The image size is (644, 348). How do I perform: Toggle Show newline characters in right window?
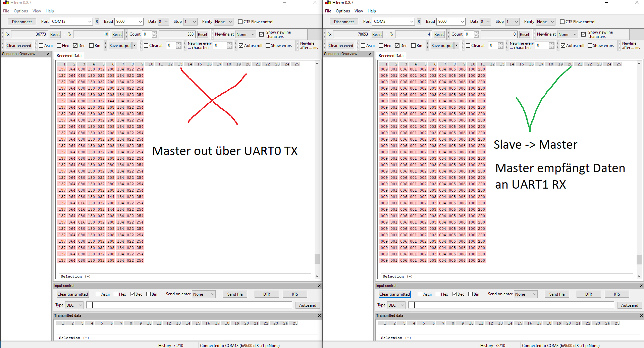click(x=584, y=35)
